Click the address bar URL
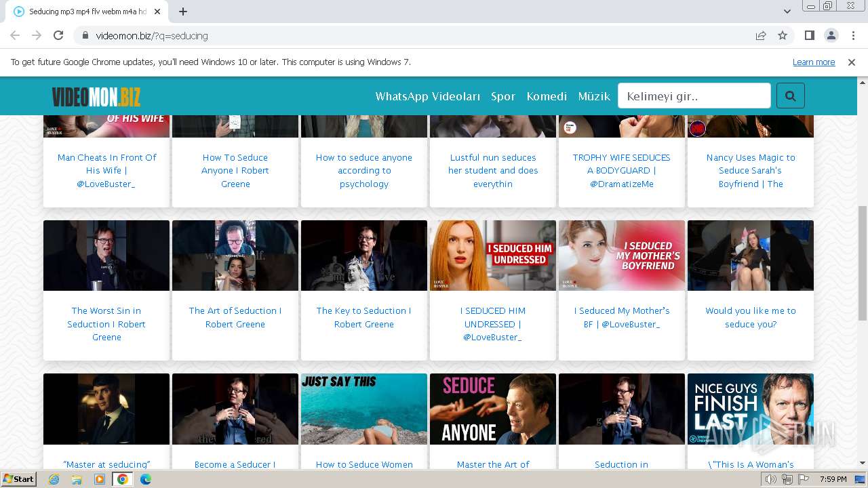This screenshot has height=488, width=868. (x=152, y=35)
